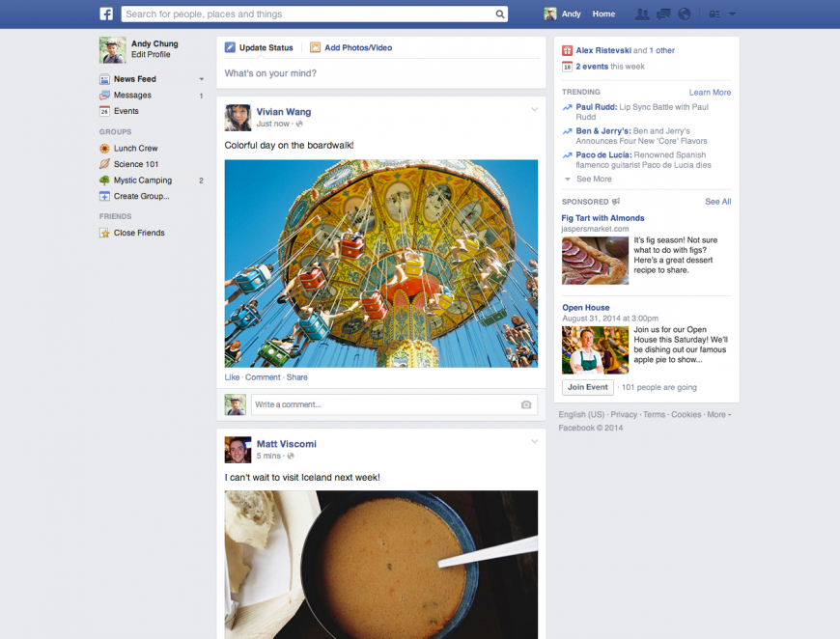Click the Paco de Lucía trending topic
This screenshot has height=639, width=840.
click(x=603, y=155)
